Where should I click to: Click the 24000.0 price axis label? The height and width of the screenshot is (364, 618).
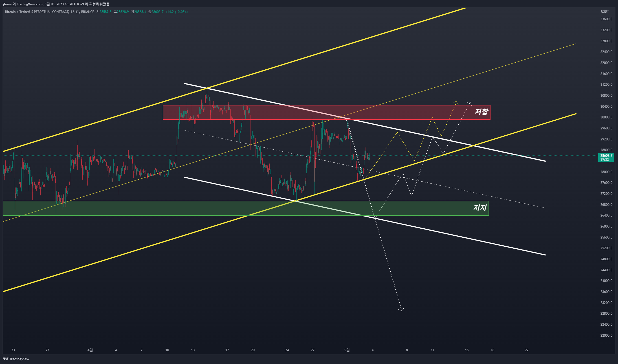click(x=606, y=281)
